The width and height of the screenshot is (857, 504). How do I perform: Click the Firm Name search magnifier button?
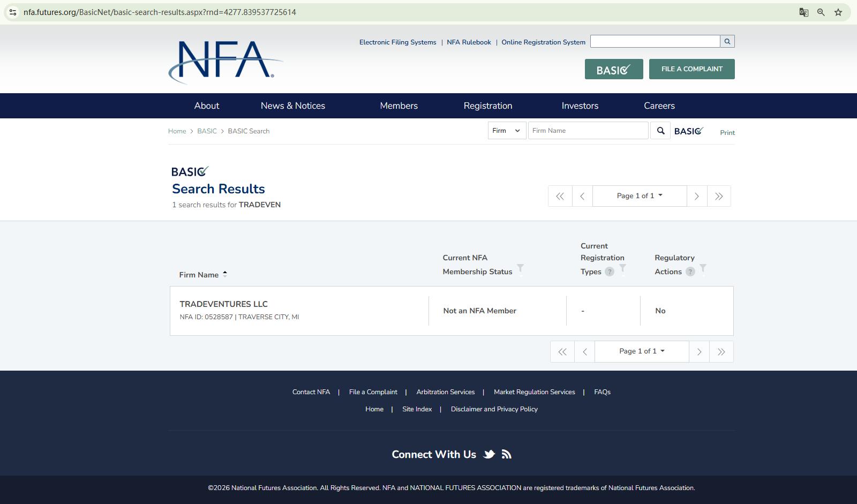point(660,131)
